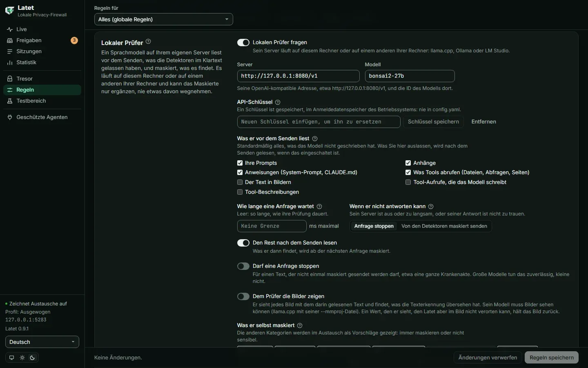Viewport: 588px width, 368px height.
Task: Open the help icon next to API-Schlüssel
Action: coord(278,102)
